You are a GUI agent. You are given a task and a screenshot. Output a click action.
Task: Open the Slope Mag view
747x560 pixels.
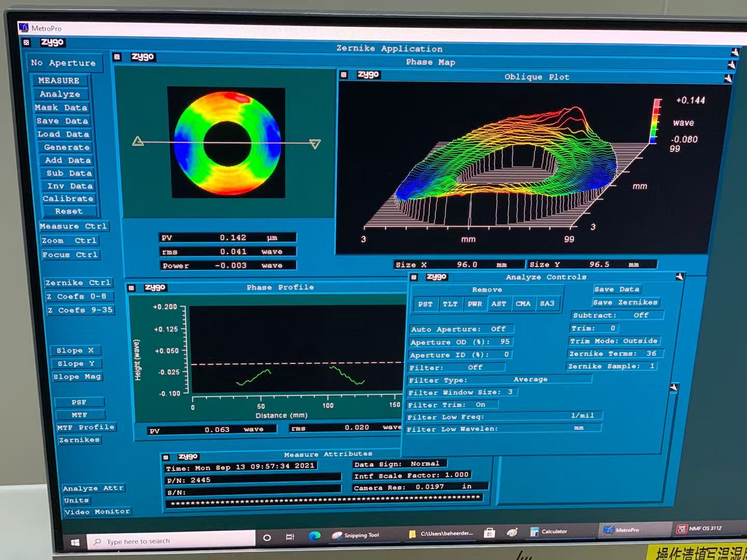[77, 377]
